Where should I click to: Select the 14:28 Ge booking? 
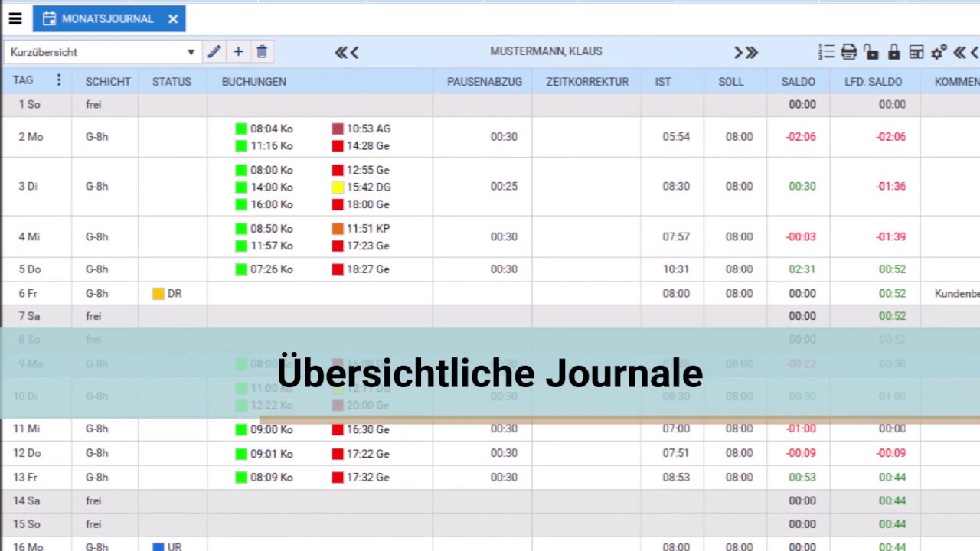pyautogui.click(x=361, y=145)
